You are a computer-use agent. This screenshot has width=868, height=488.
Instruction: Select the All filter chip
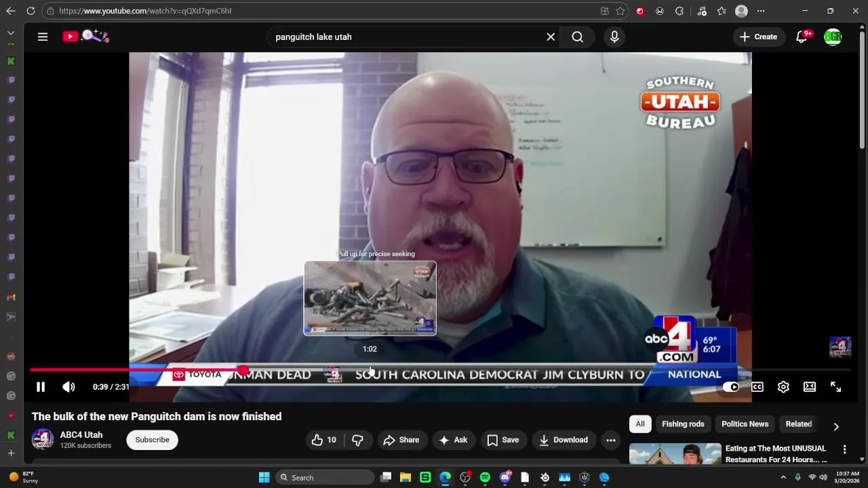(640, 424)
